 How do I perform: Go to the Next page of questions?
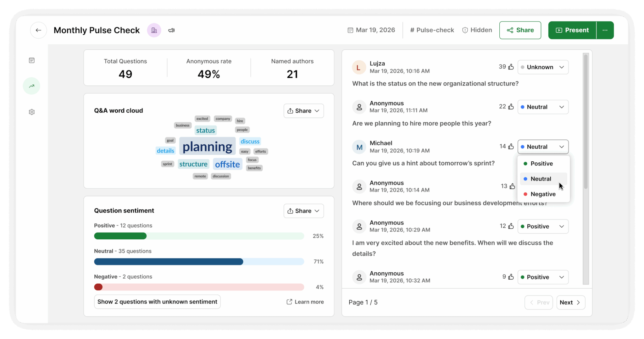coord(570,302)
